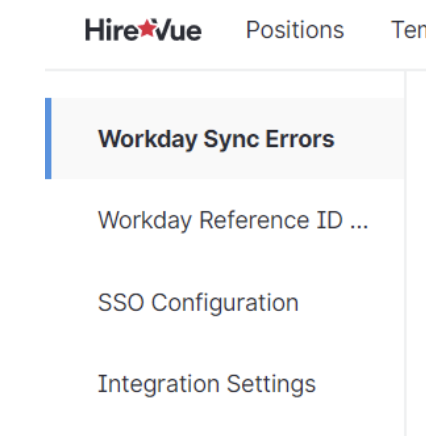Click the HireVue logo
Viewport: 442px width, 446px height.
pyautogui.click(x=143, y=30)
